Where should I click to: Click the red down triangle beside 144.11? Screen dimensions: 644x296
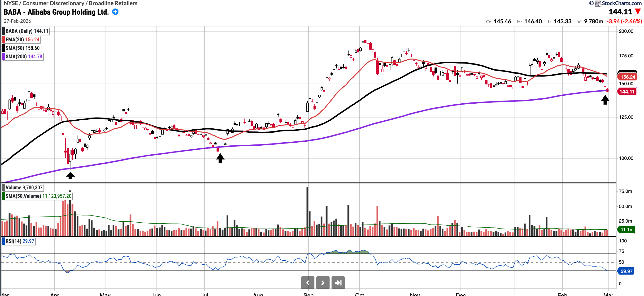638,12
